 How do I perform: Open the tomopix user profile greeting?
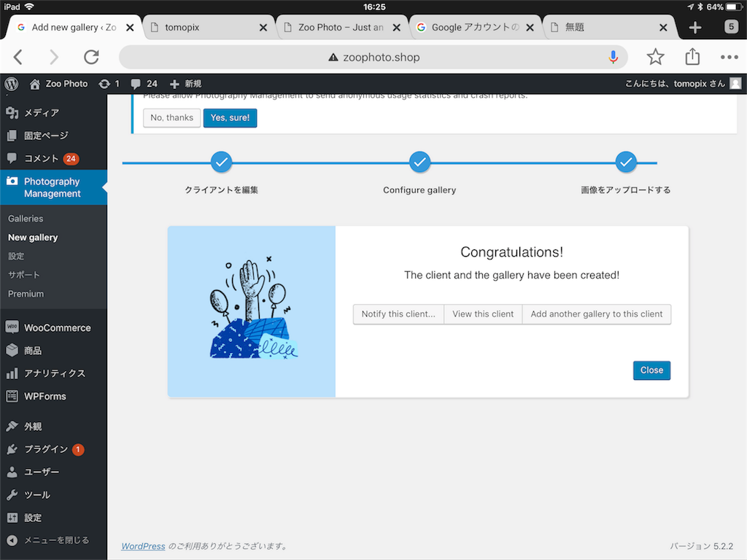(x=675, y=84)
